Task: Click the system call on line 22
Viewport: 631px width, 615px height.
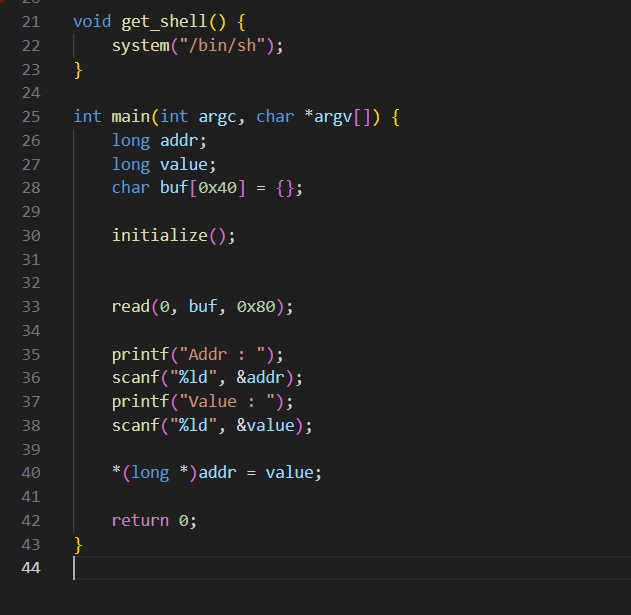Action: pyautogui.click(x=141, y=46)
